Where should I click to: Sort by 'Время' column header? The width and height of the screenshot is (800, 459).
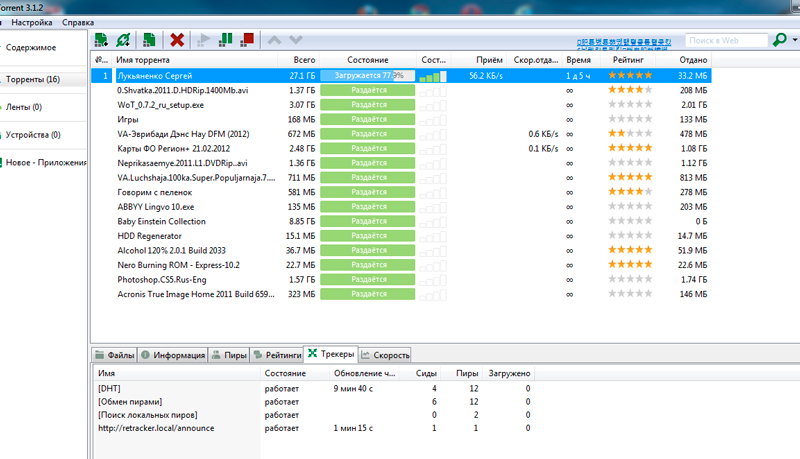coord(581,60)
